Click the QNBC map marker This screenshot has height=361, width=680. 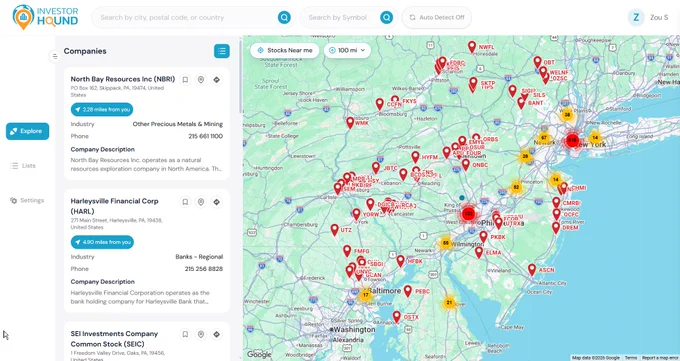pos(465,164)
